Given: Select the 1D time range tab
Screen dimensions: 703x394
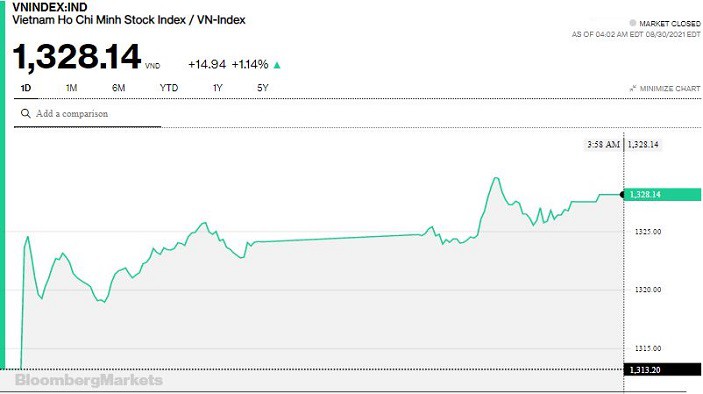Looking at the screenshot, I should pos(26,88).
